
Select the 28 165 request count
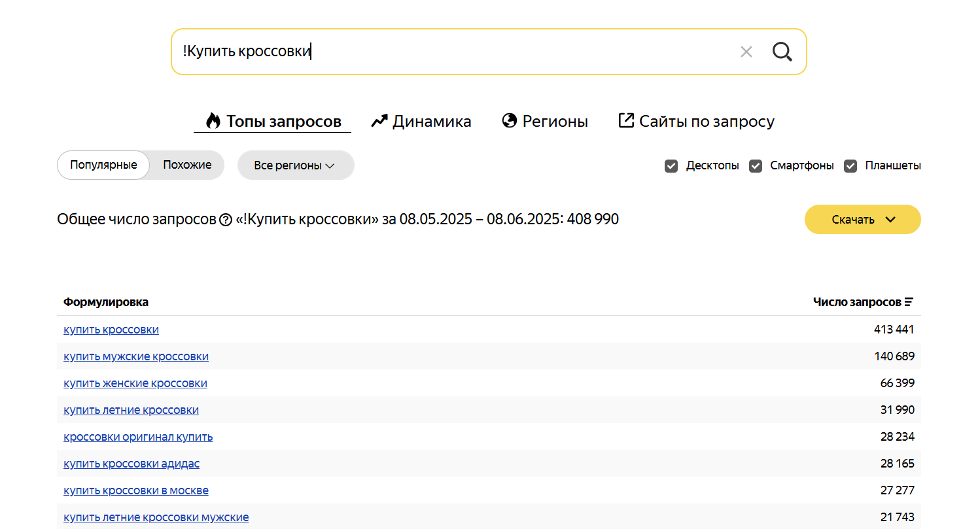click(x=898, y=464)
